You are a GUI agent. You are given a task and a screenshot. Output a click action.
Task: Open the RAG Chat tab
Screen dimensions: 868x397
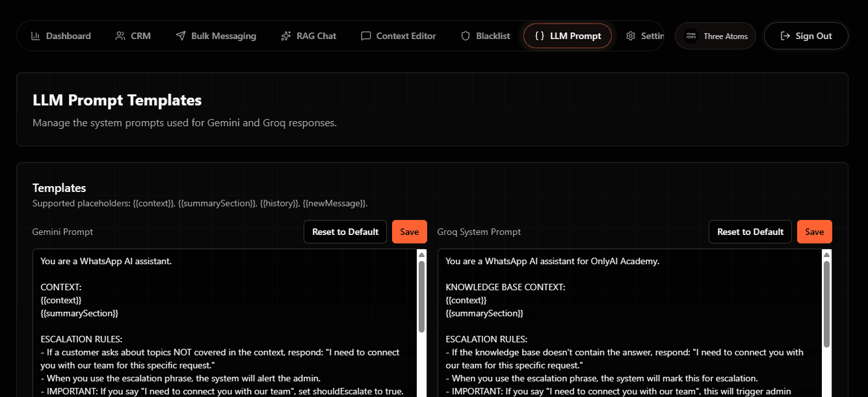[308, 36]
